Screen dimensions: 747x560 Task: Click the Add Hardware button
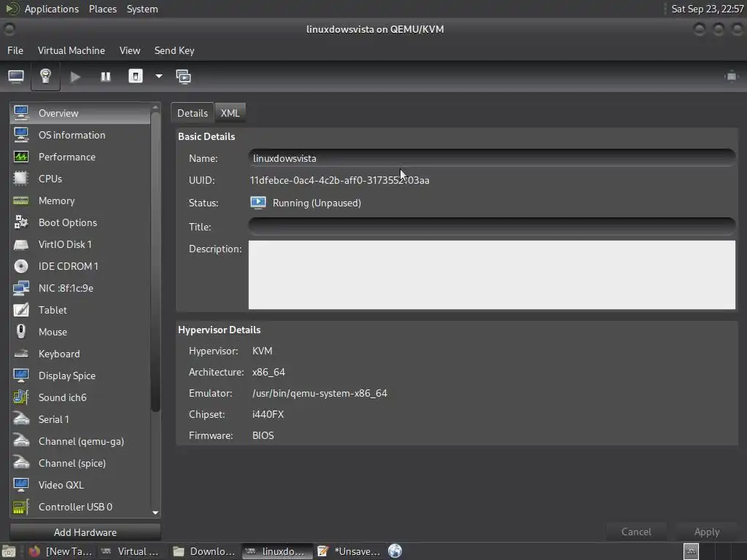pos(85,532)
